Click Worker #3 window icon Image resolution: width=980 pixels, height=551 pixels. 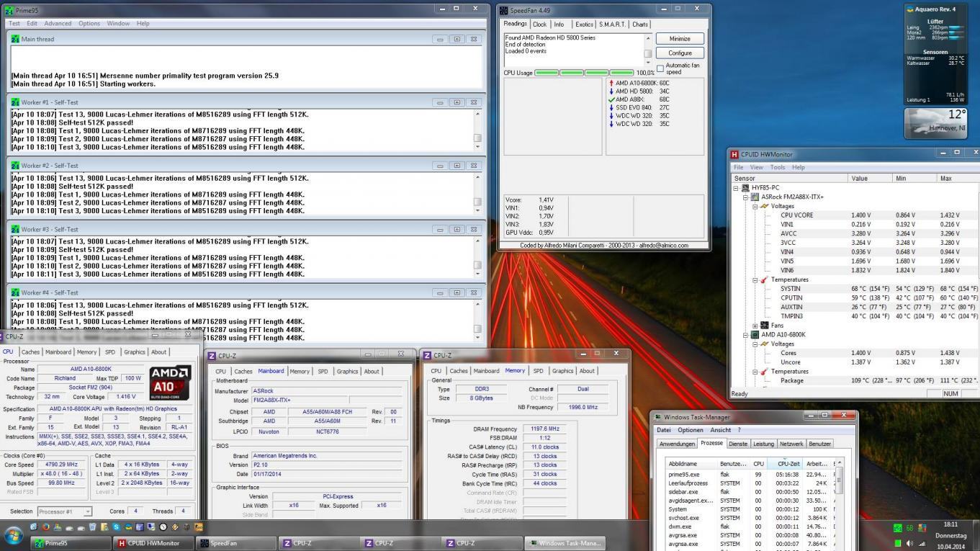point(15,229)
